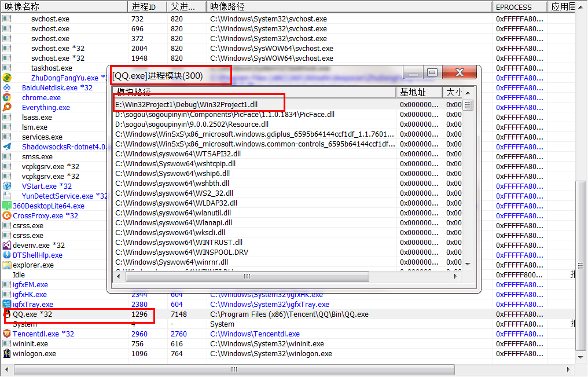588x377 pixels.
Task: Click process ID 2004 cell
Action: [x=139, y=49]
